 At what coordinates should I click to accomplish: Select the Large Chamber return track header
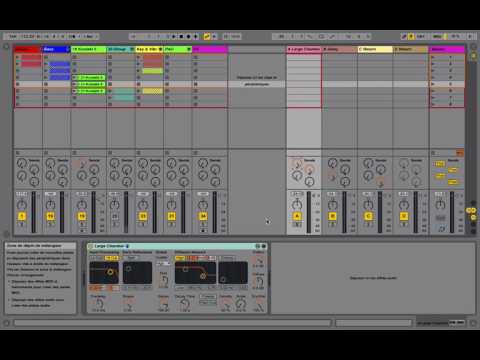[304, 49]
